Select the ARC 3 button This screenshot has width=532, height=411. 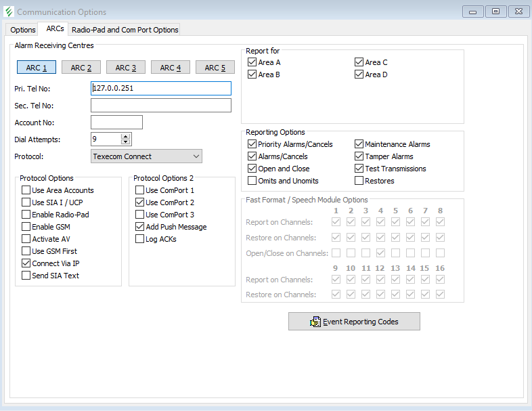pos(126,68)
